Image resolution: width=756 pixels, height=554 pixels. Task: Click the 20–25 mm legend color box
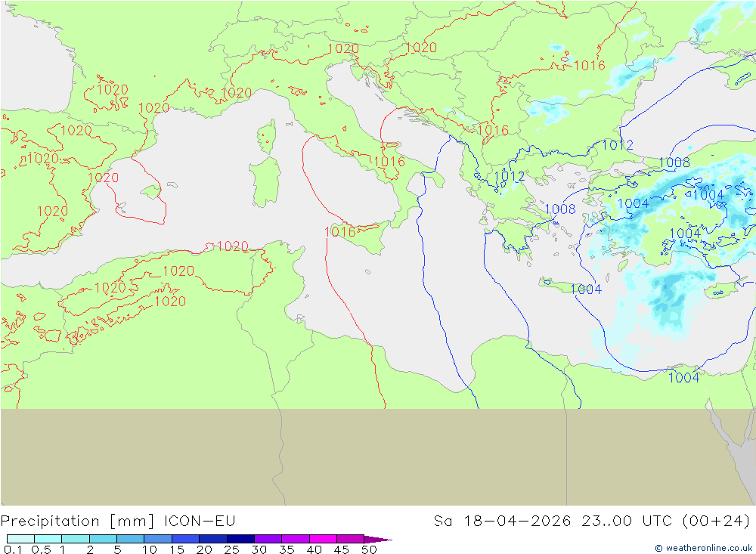tap(213, 539)
